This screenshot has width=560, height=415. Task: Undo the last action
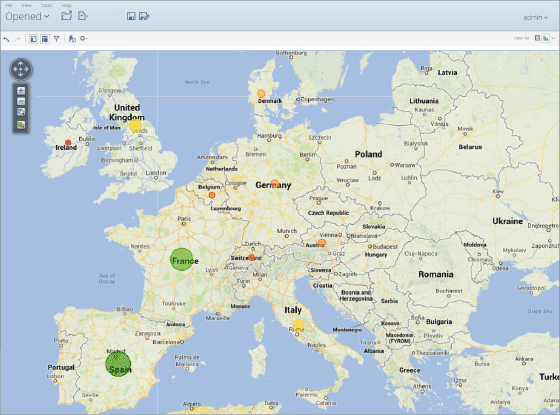pyautogui.click(x=6, y=39)
